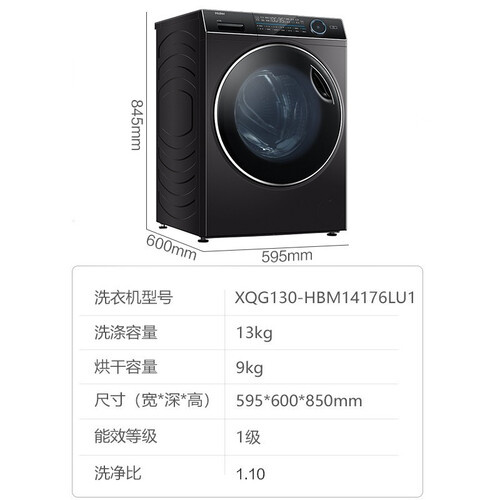
Task: Click the front left foot of washer
Action: [203, 240]
